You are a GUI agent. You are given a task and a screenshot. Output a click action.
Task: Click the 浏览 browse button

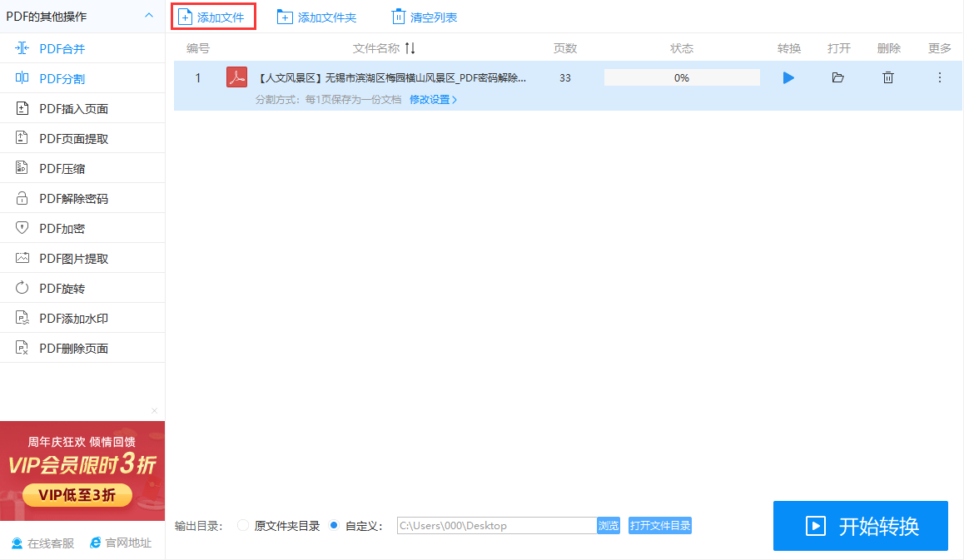click(x=609, y=526)
